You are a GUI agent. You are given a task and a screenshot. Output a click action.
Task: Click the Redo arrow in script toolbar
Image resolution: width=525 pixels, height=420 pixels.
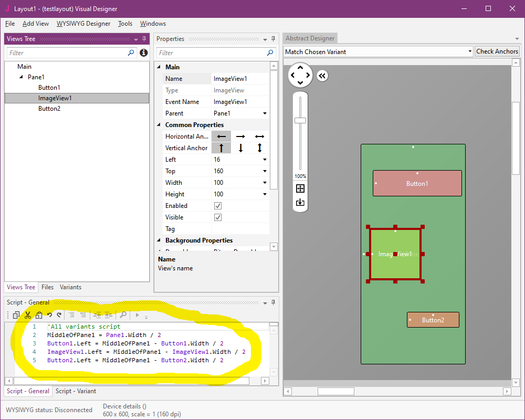click(x=59, y=315)
